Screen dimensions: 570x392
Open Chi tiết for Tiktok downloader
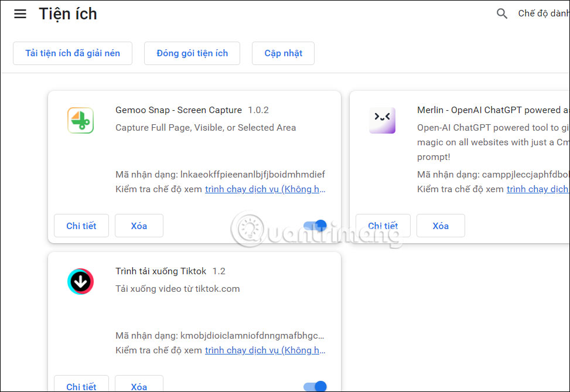point(81,385)
